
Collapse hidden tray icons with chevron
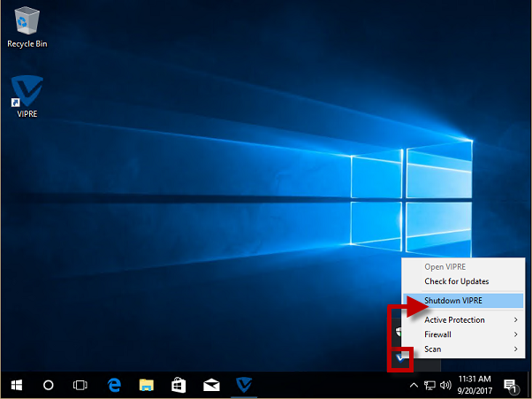point(414,386)
